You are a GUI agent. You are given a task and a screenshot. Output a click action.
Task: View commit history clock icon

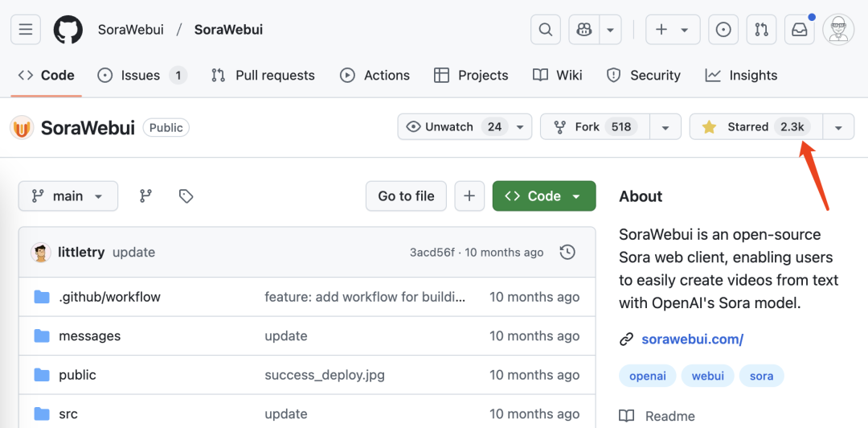[567, 253]
